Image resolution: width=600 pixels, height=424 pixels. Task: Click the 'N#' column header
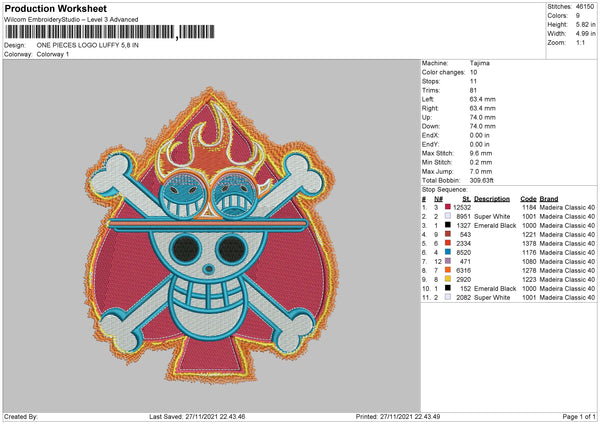[438, 199]
